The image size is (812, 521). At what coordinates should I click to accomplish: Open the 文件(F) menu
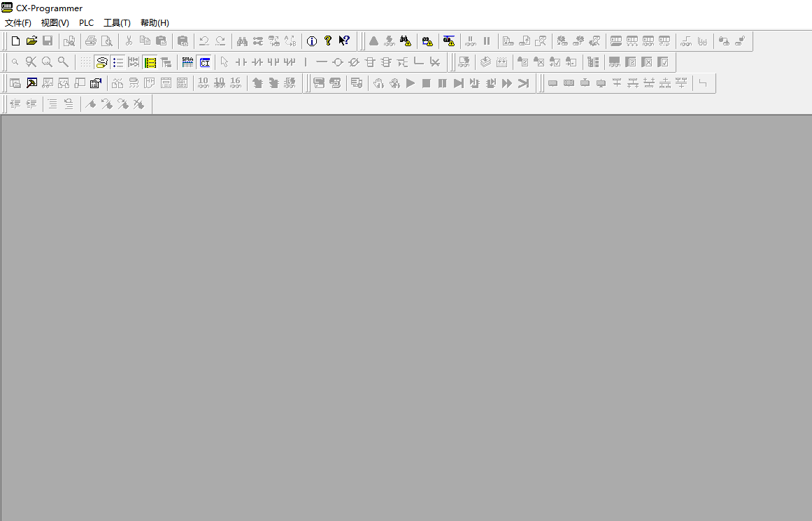point(18,23)
